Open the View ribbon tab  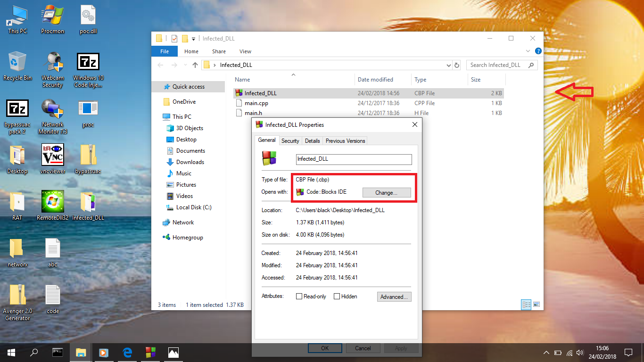(246, 51)
